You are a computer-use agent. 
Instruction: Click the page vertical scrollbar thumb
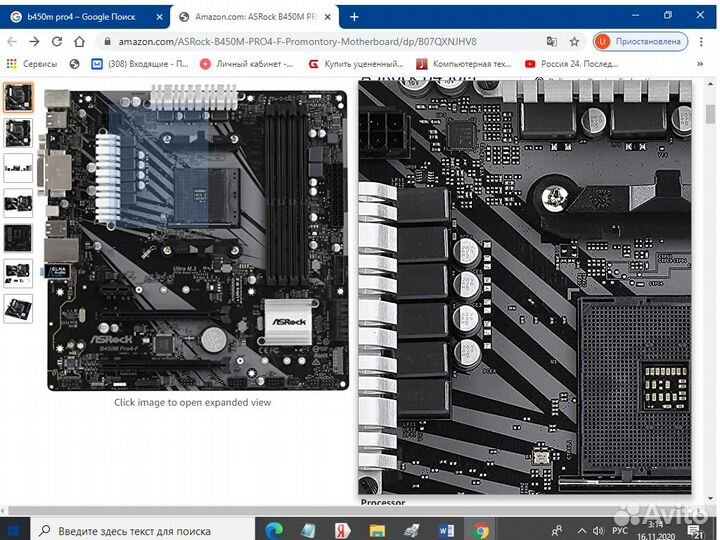point(710,114)
